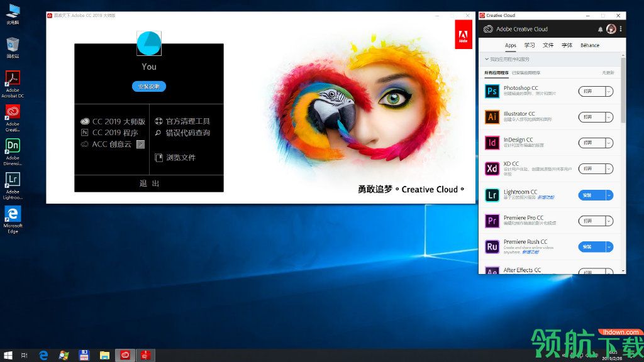Click the blue 安装说明 button

[x=148, y=86]
